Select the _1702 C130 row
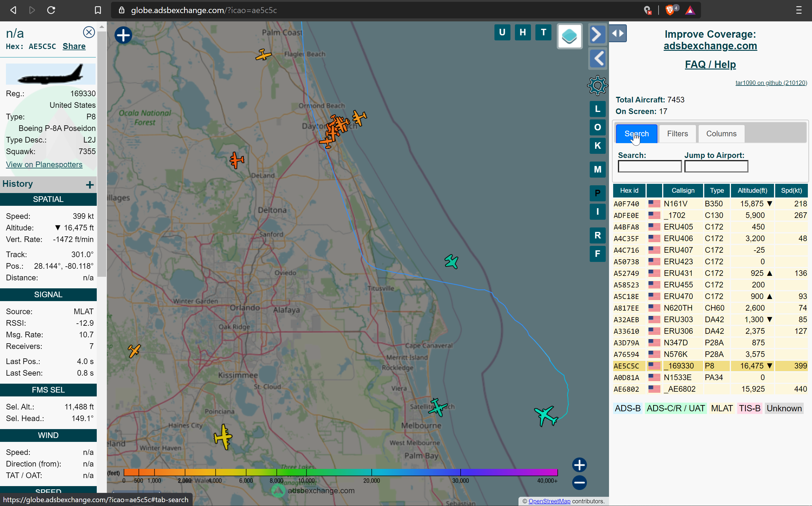The width and height of the screenshot is (812, 506). click(710, 215)
